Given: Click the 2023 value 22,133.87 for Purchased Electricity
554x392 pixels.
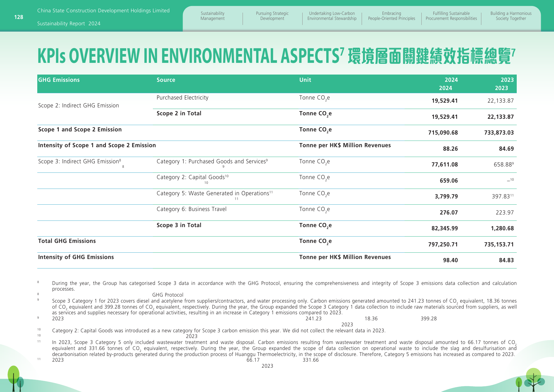Looking at the screenshot, I should [x=501, y=101].
